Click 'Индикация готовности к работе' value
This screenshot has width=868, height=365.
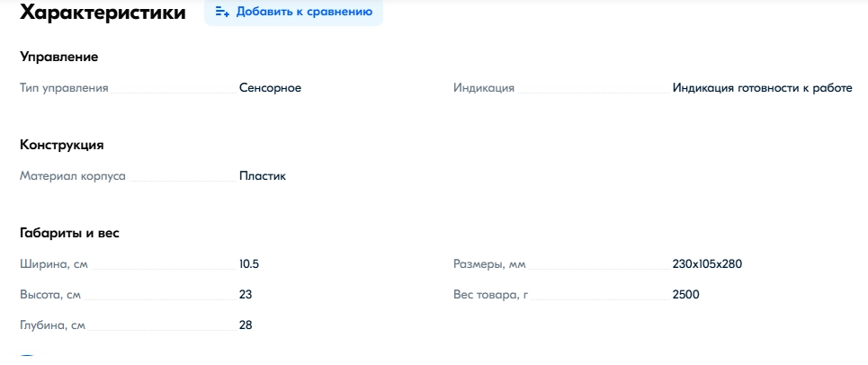tap(762, 88)
